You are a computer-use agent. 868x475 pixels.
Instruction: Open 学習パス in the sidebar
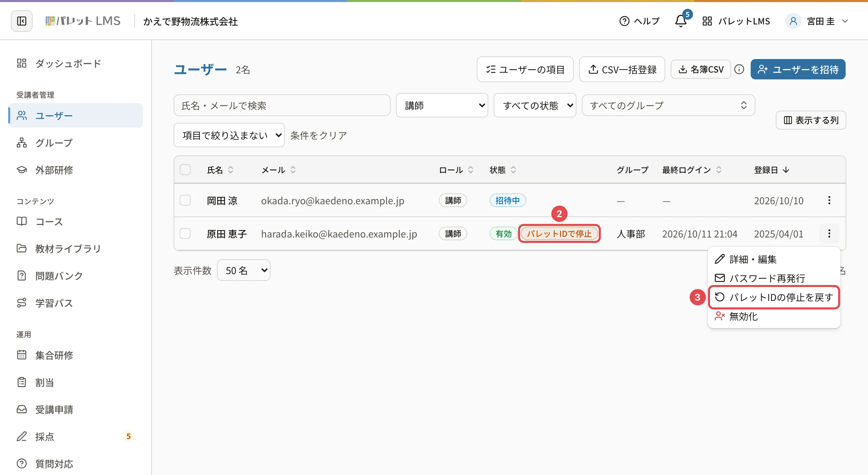tap(76, 303)
